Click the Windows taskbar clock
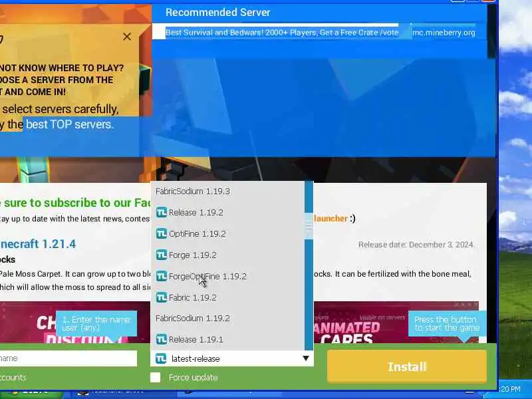532x399 pixels. click(x=510, y=389)
